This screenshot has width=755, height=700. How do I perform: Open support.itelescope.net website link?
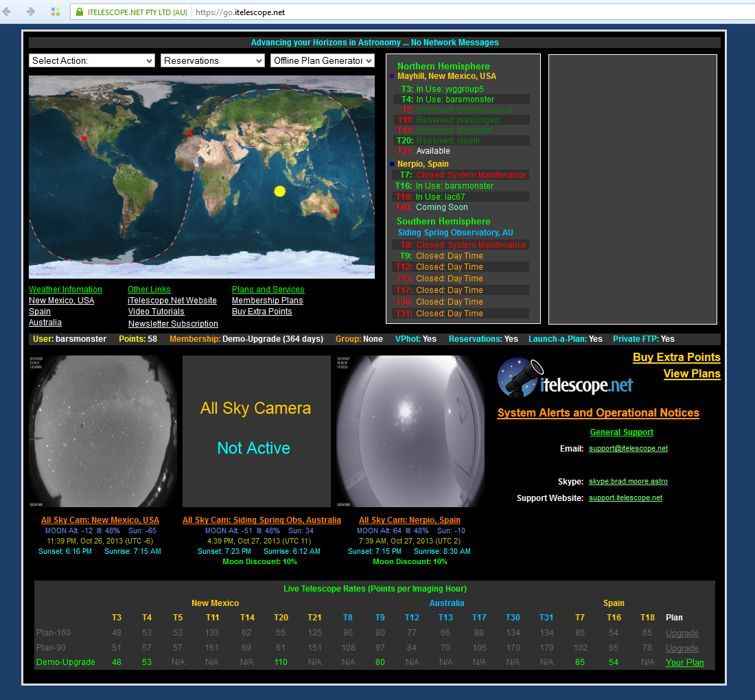click(x=625, y=498)
